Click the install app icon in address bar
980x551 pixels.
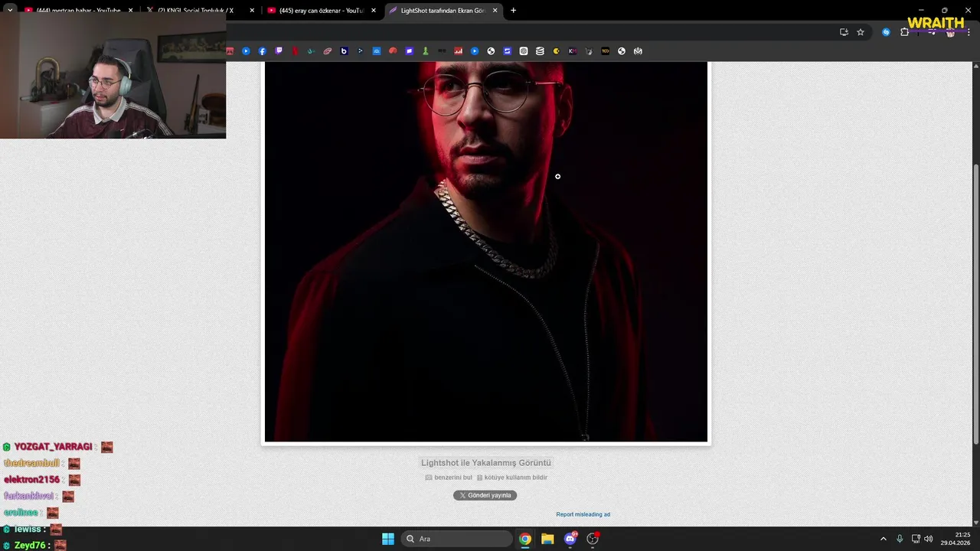click(844, 32)
